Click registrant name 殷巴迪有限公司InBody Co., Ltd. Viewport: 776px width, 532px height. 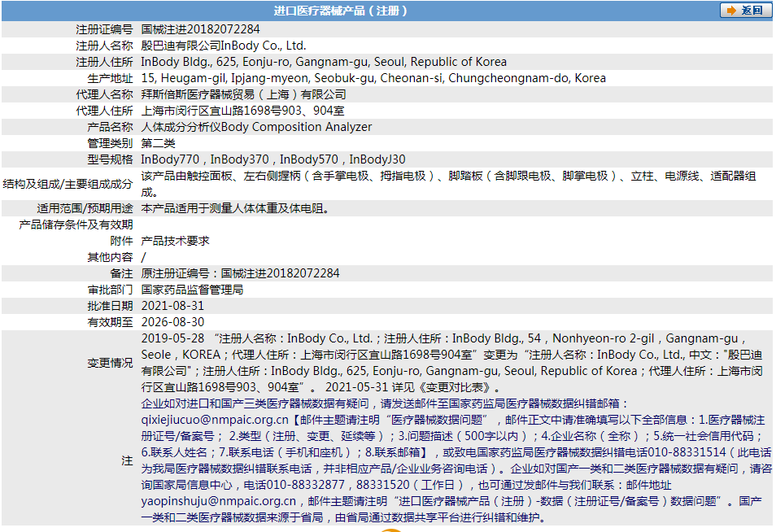224,46
